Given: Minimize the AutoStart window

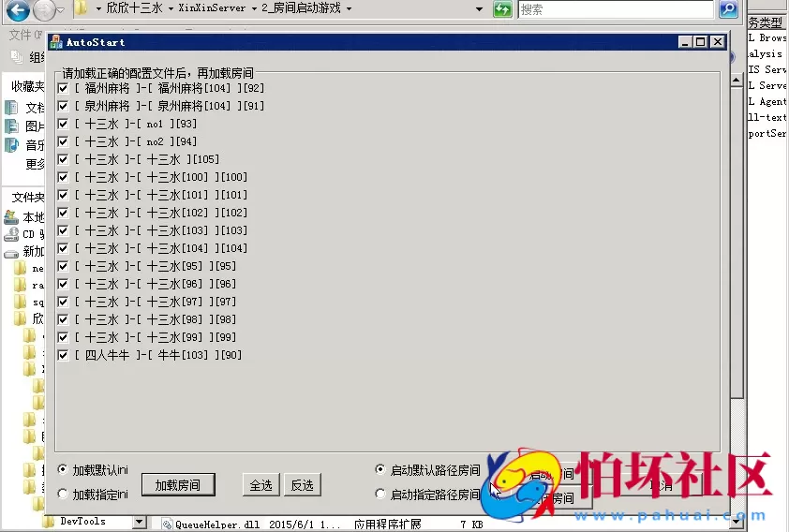Looking at the screenshot, I should click(x=684, y=42).
